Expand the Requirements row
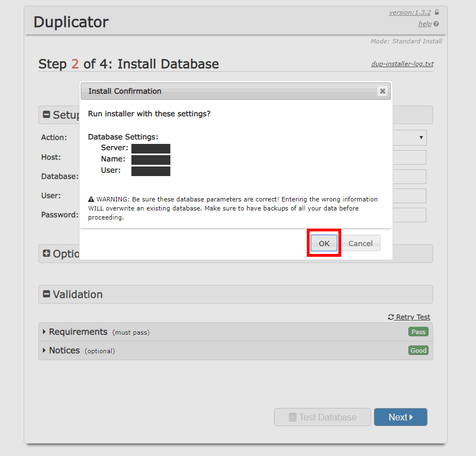Viewport: 476px width, 456px height. click(45, 332)
